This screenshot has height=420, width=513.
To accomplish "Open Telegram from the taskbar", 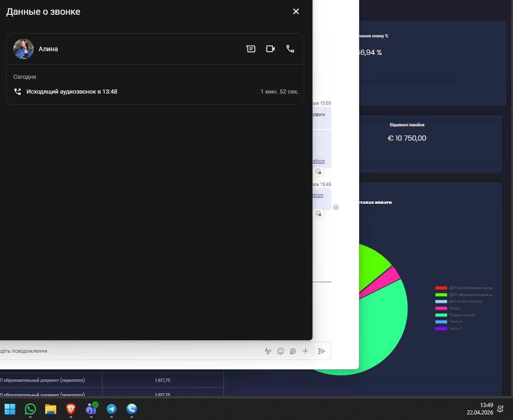I will coord(112,409).
